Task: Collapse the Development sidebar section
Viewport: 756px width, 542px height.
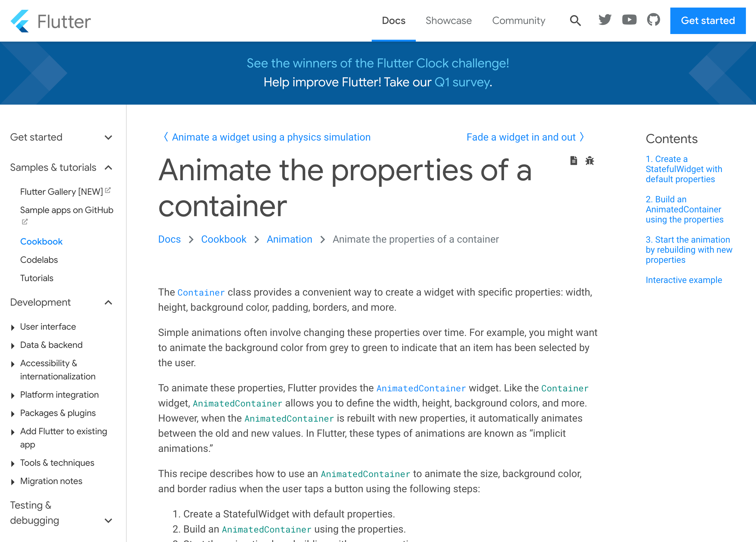Action: tap(108, 303)
